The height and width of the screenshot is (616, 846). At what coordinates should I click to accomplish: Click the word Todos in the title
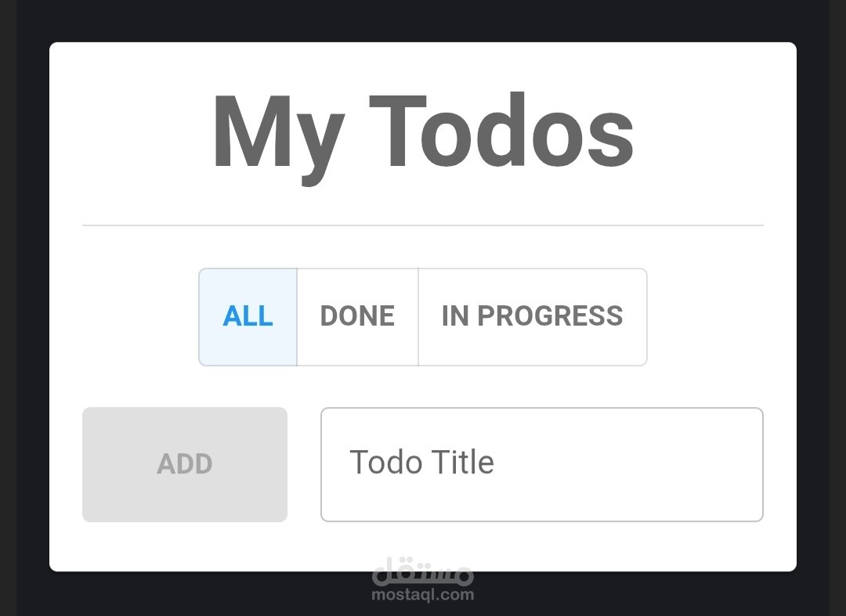[x=501, y=133]
